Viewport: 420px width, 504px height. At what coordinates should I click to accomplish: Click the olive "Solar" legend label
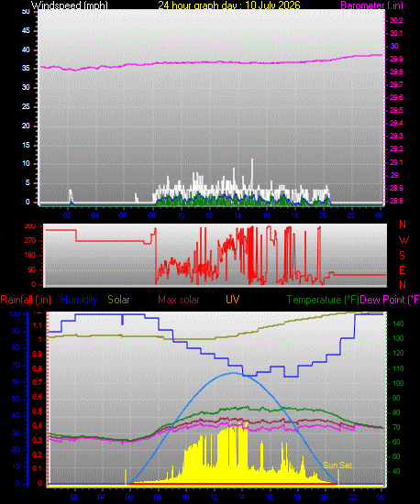[x=118, y=300]
